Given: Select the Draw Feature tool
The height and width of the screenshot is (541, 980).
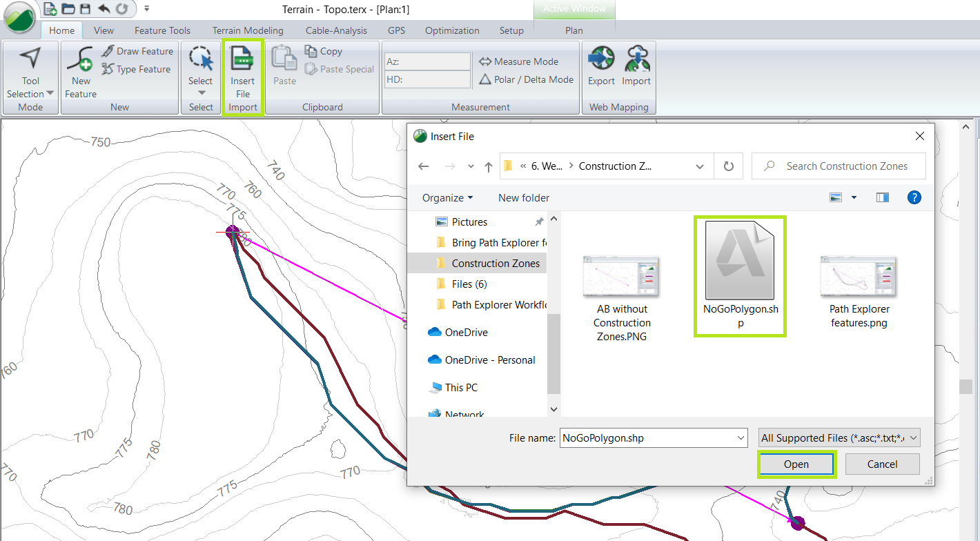Looking at the screenshot, I should pyautogui.click(x=137, y=51).
